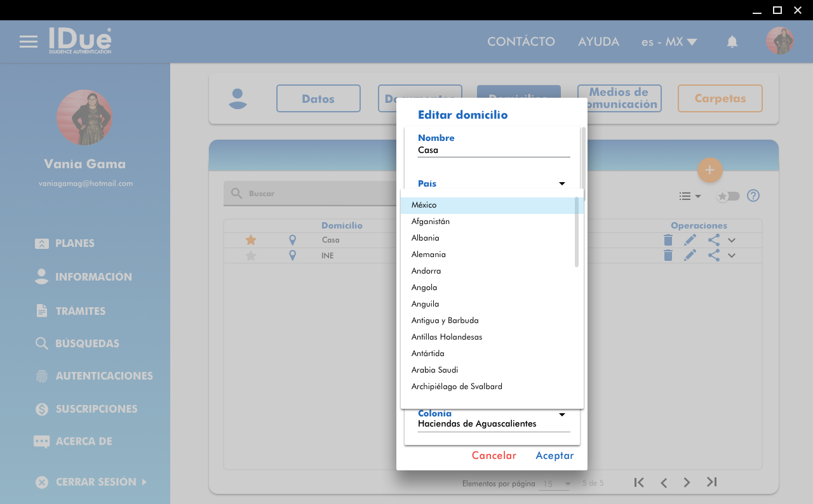Open the hamburger menu icon
The width and height of the screenshot is (813, 504).
(29, 42)
